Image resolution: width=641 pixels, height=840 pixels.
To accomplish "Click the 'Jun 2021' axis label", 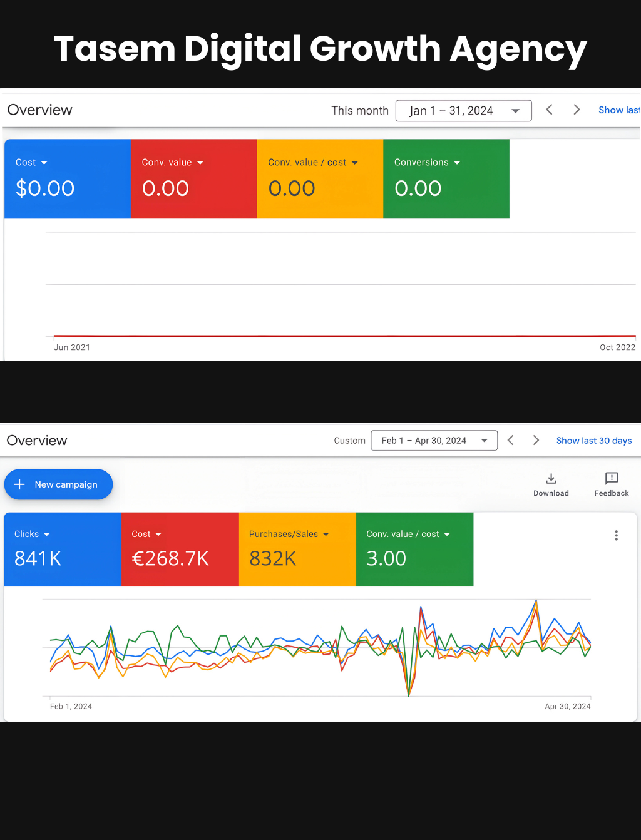I will click(x=72, y=347).
